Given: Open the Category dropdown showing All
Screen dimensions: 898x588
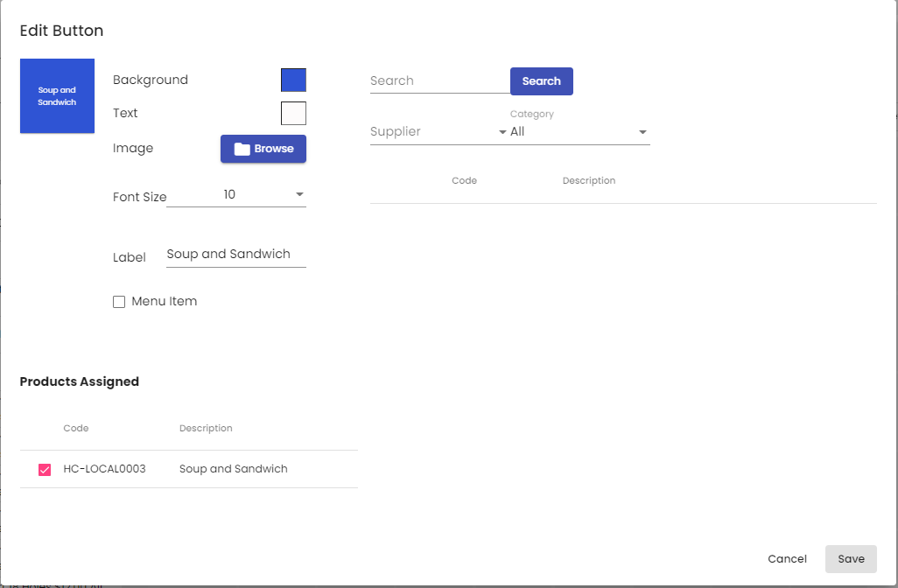Looking at the screenshot, I should click(x=580, y=131).
